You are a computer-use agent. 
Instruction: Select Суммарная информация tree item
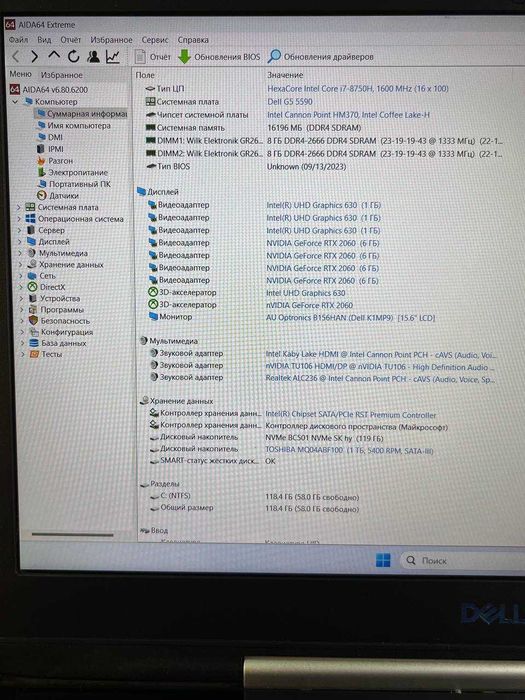point(82,113)
